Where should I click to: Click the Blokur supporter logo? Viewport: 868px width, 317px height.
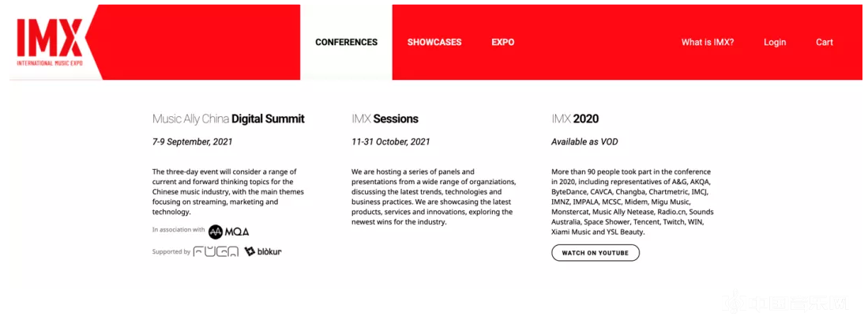(263, 252)
